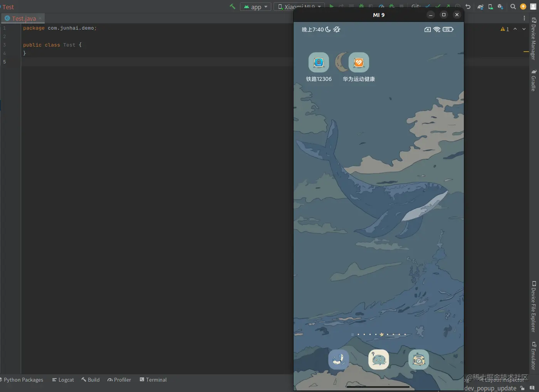Click the Test breadcrumb in the navigation bar

coord(8,7)
